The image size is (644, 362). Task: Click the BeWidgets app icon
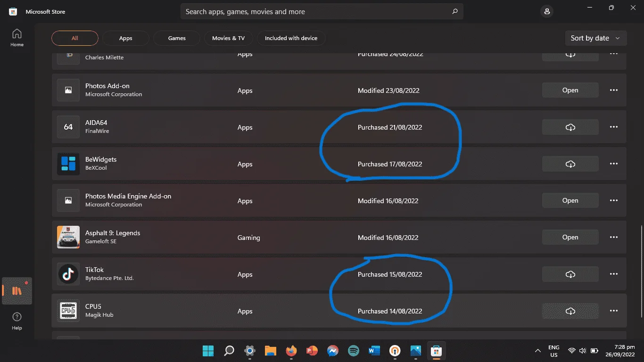(x=68, y=164)
